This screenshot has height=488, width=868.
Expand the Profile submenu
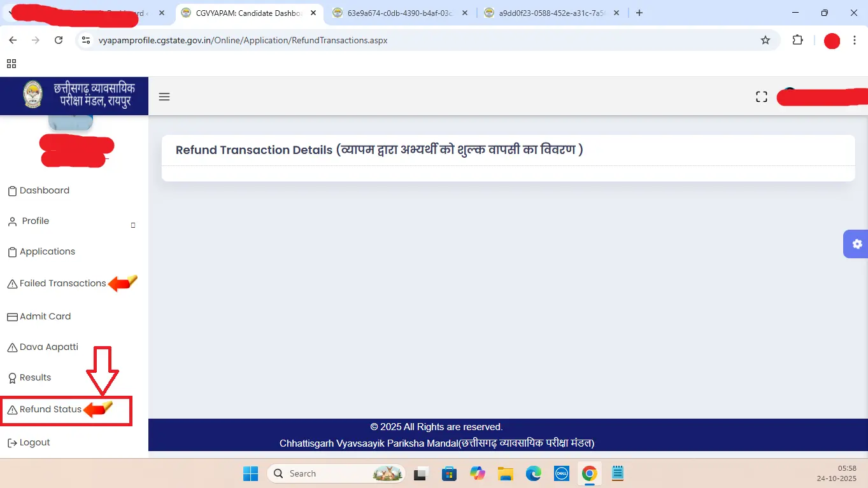pyautogui.click(x=133, y=225)
